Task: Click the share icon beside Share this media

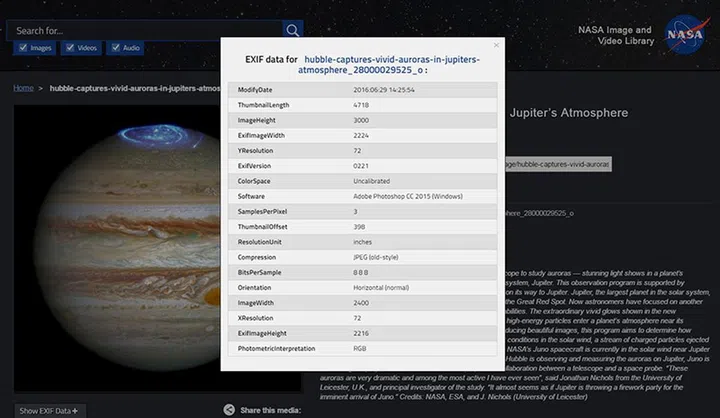Action: coord(229,410)
